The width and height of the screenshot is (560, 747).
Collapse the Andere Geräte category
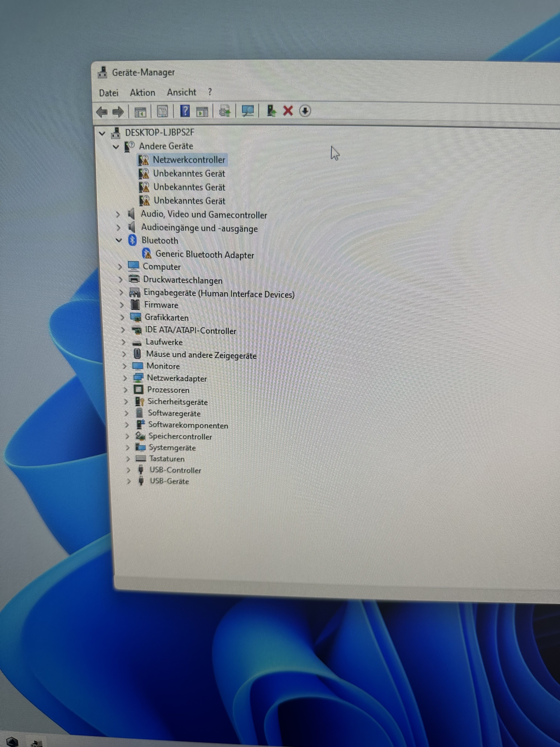[116, 147]
